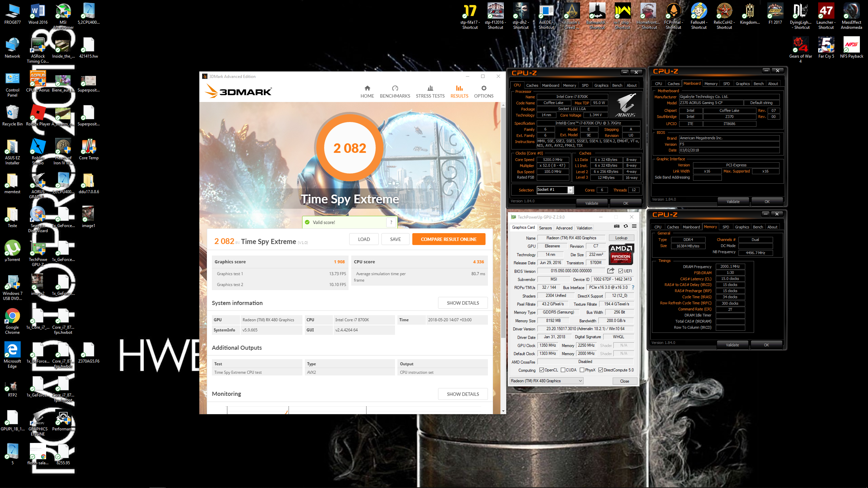868x488 pixels.
Task: Toggle the OpenCL checkbox in GPU-Z
Action: 541,370
